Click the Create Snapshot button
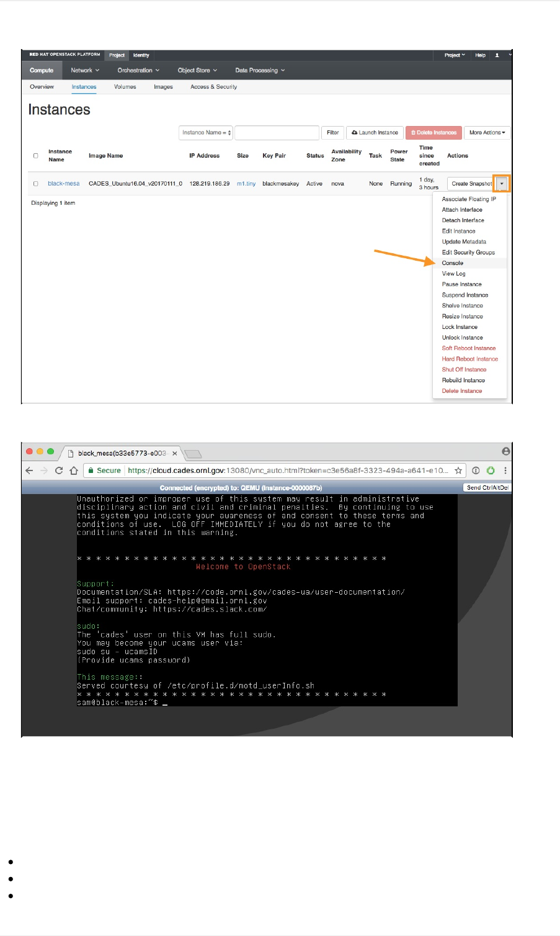 click(471, 184)
